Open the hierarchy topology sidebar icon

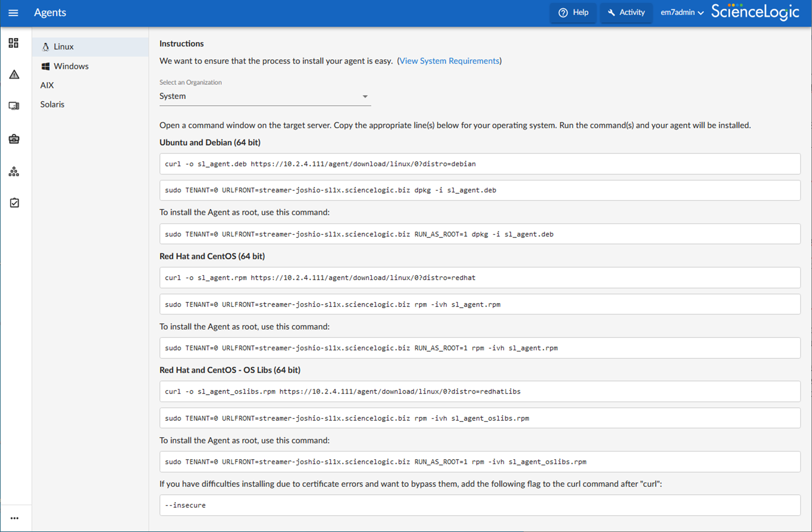click(14, 172)
